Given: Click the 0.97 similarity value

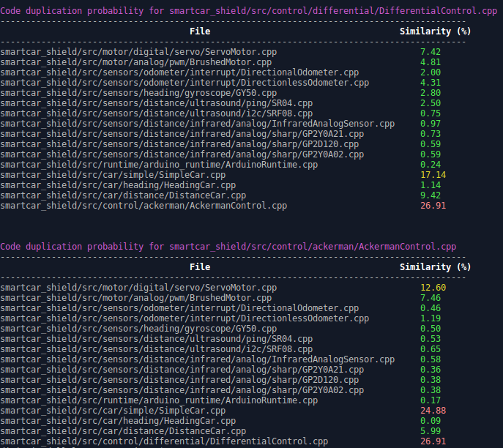Looking at the screenshot, I should (x=431, y=124).
